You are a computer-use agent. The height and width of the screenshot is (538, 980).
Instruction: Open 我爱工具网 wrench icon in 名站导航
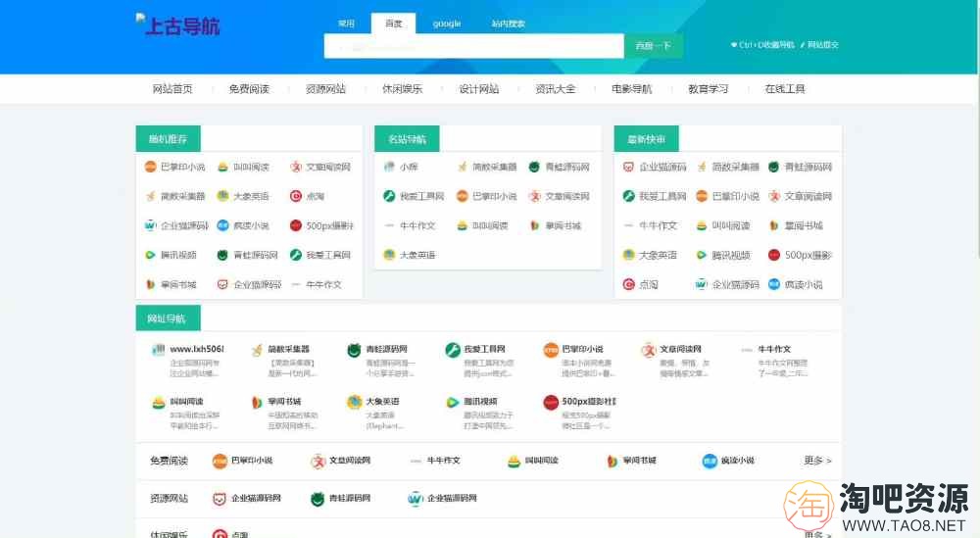389,196
